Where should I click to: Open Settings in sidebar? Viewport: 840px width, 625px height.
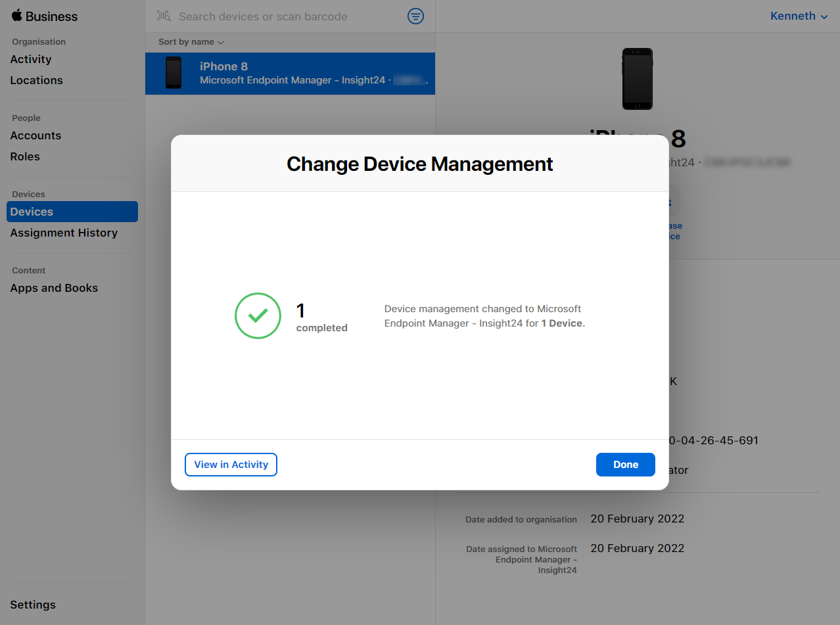(33, 605)
